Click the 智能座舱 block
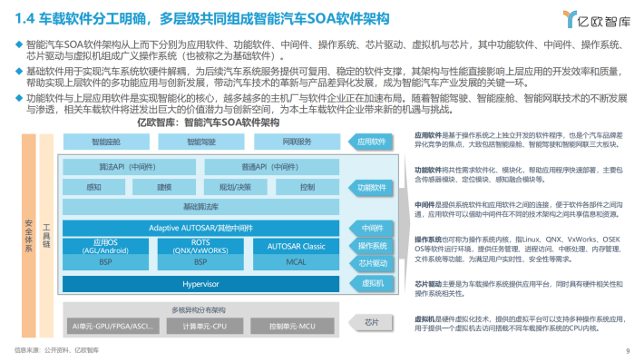644x362 pixels. click(106, 142)
